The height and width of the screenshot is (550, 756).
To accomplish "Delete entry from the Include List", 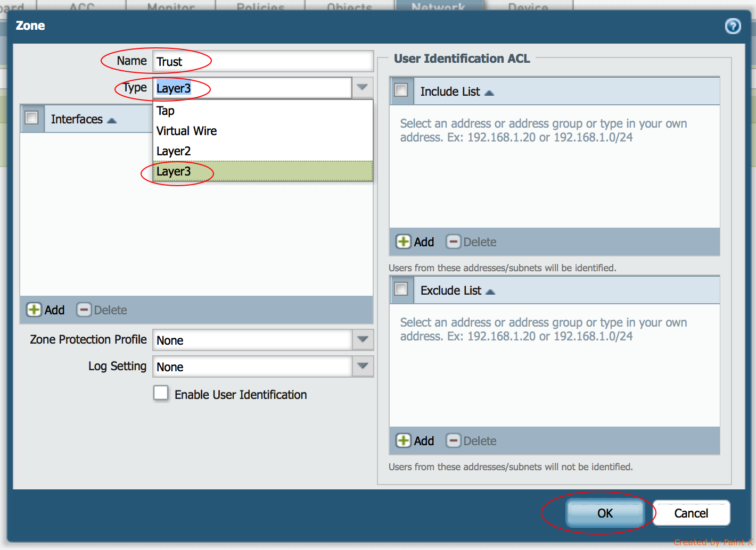I will point(471,242).
